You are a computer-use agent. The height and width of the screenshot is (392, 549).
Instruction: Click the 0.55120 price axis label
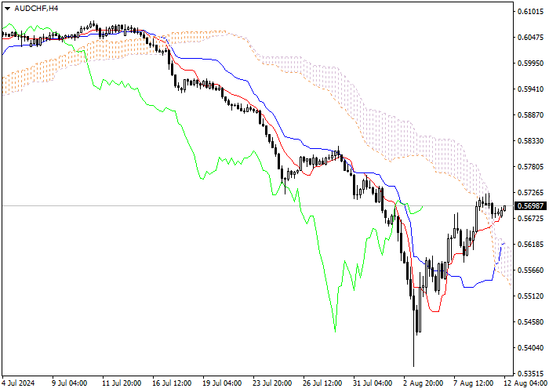[x=530, y=296]
